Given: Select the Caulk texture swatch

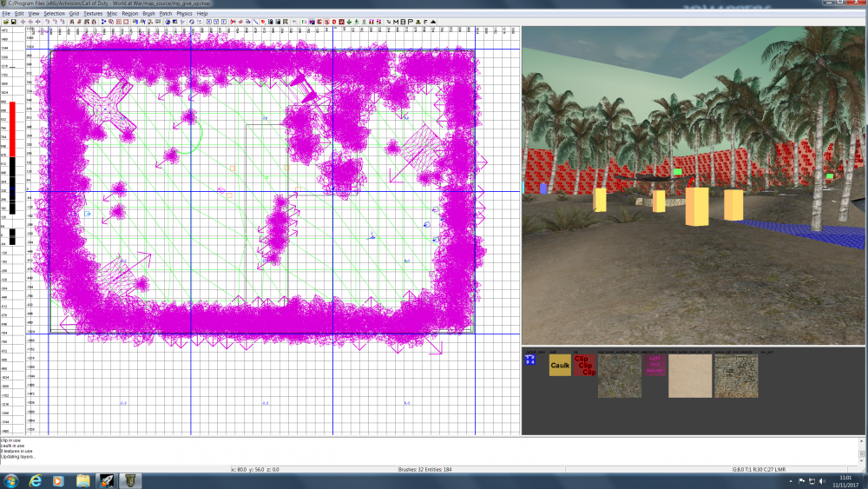Looking at the screenshot, I should [560, 366].
